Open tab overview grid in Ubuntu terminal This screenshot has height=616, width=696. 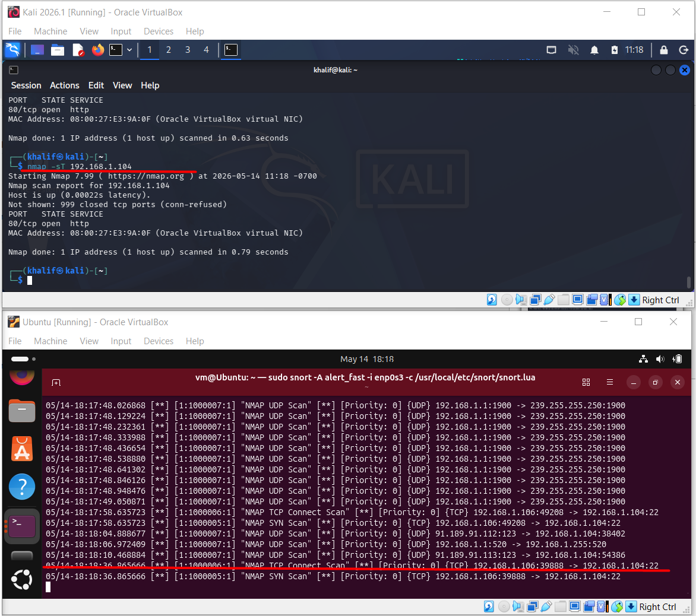coord(586,382)
